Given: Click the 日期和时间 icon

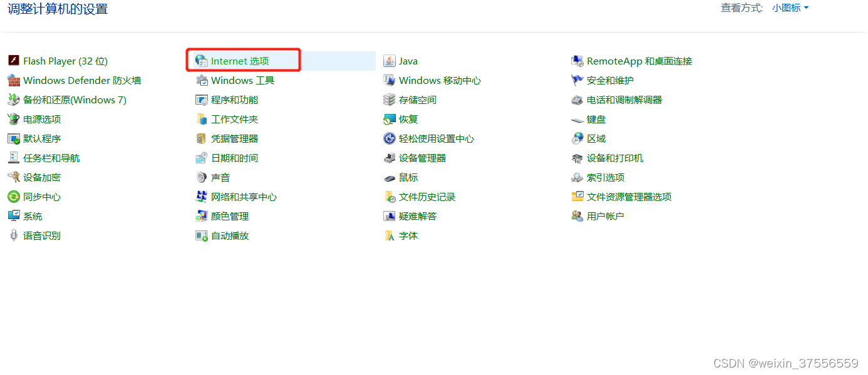Looking at the screenshot, I should tap(201, 158).
